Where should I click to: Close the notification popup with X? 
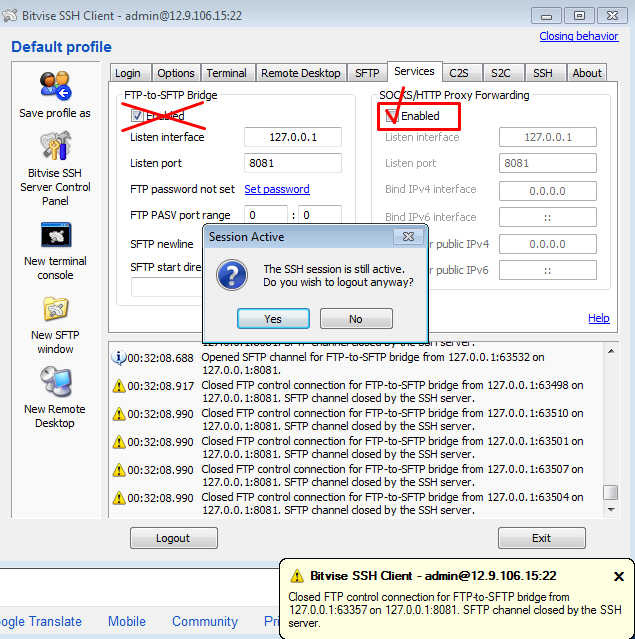[x=619, y=576]
